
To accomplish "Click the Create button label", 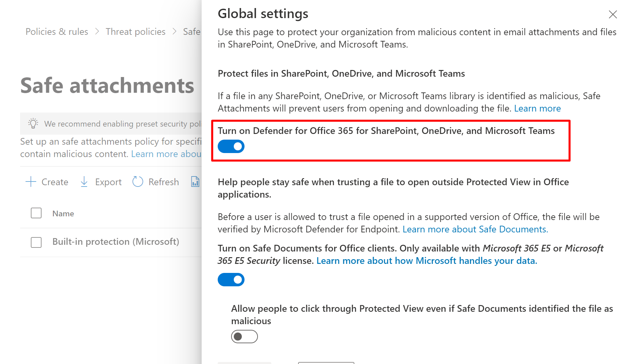I will point(55,182).
